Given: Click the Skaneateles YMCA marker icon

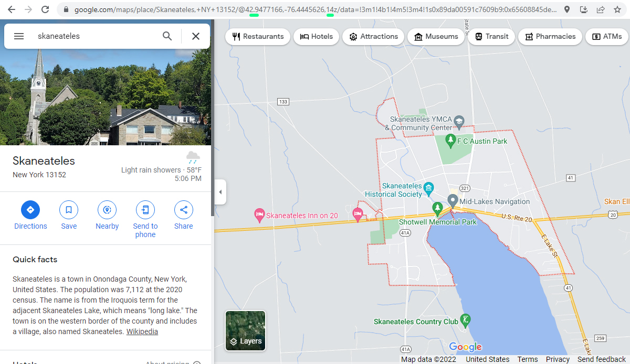Looking at the screenshot, I should click(x=459, y=121).
